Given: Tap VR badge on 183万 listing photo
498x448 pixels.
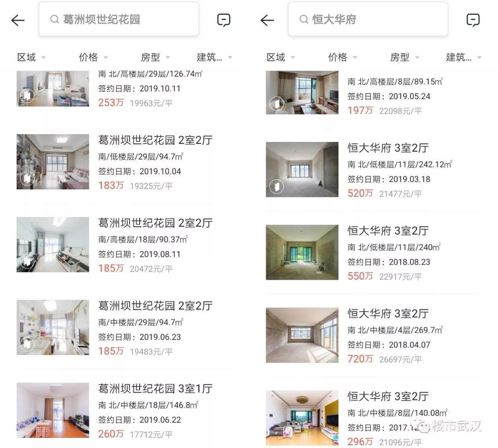Looking at the screenshot, I should [x=27, y=179].
